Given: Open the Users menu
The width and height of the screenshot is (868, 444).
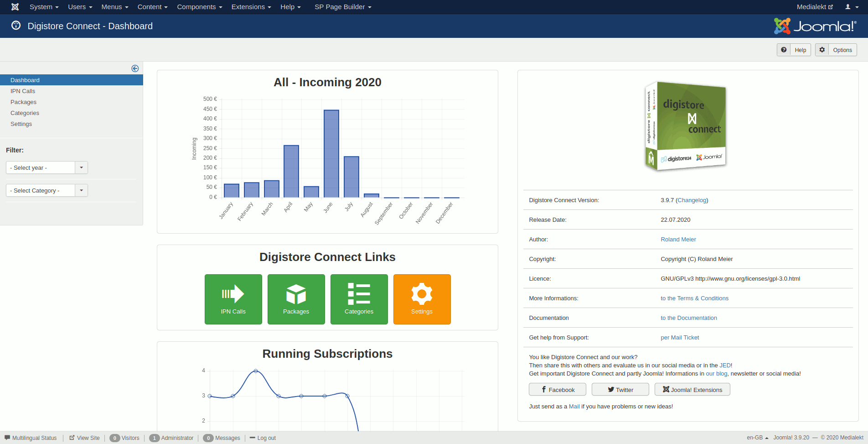Looking at the screenshot, I should tap(80, 7).
